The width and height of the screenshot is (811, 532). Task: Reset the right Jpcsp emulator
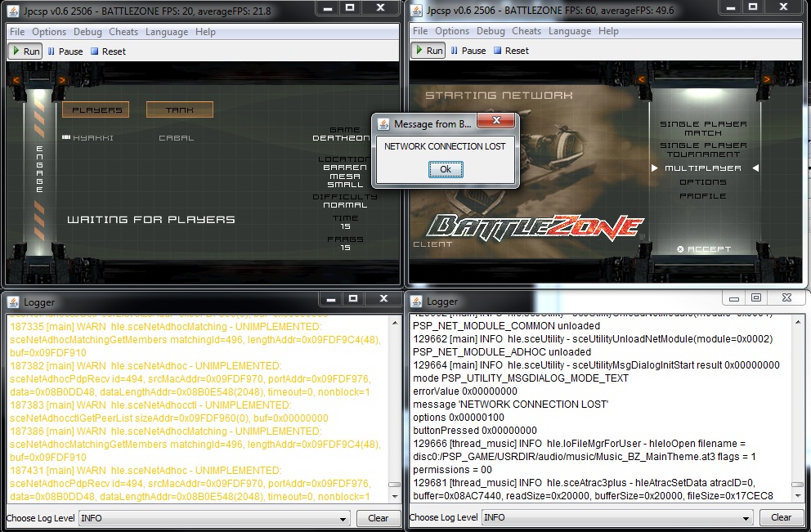511,50
